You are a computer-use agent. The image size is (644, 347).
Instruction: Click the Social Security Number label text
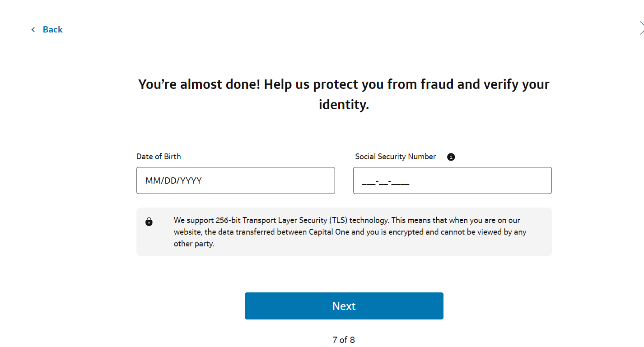point(396,157)
